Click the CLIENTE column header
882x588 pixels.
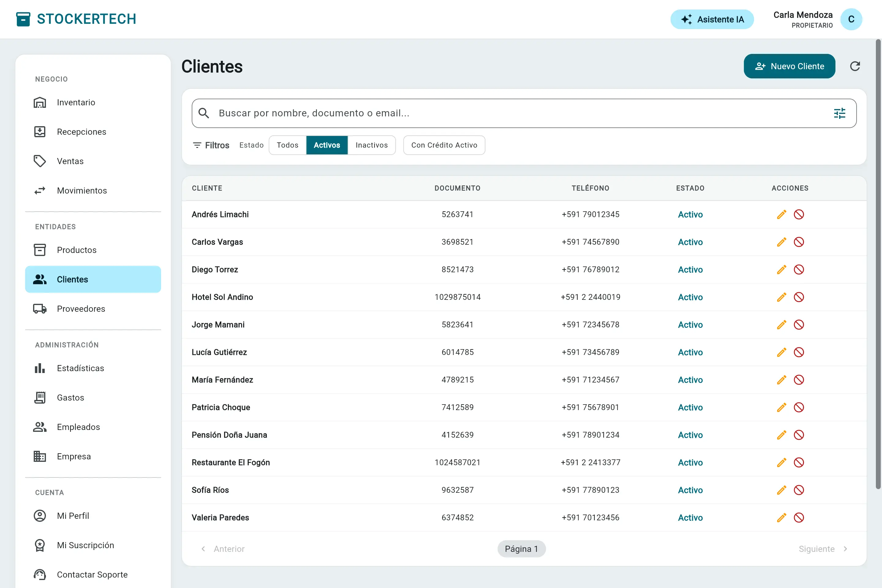tap(207, 188)
